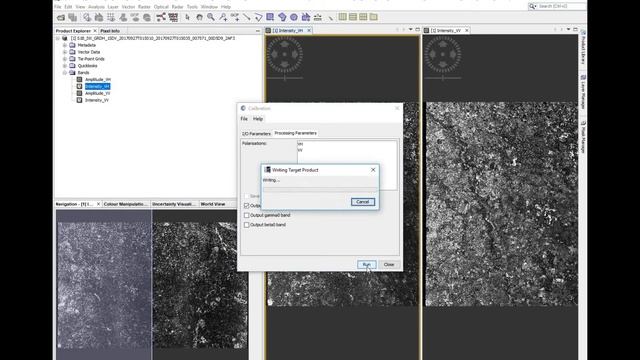Open the Radar menu
Screen dimensions: 640x360
click(177, 7)
